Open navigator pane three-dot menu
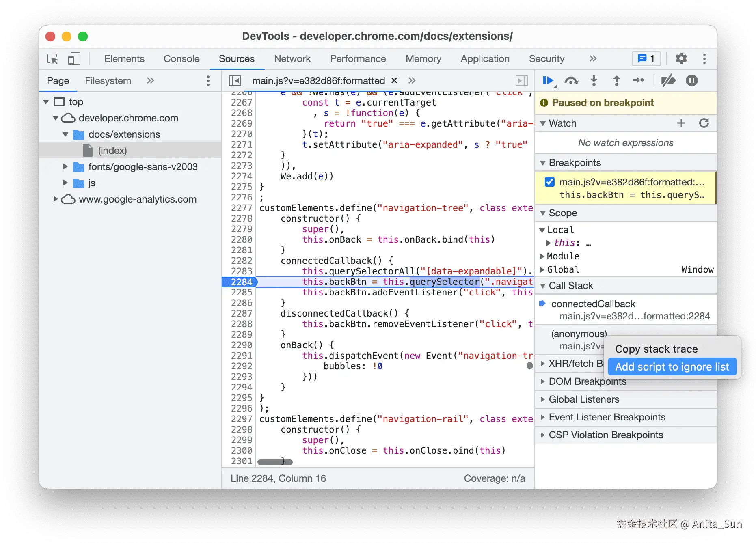Viewport: 756px width, 543px height. [x=208, y=81]
